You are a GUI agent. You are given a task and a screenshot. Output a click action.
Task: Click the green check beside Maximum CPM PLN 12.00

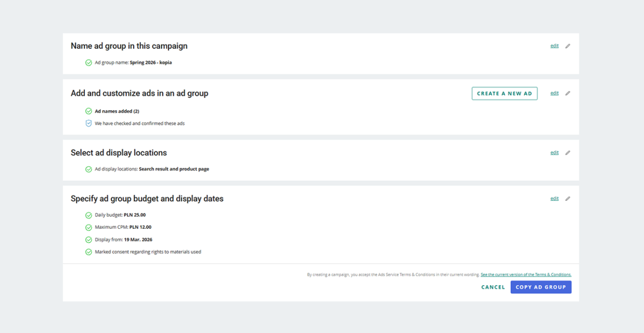[x=89, y=227]
